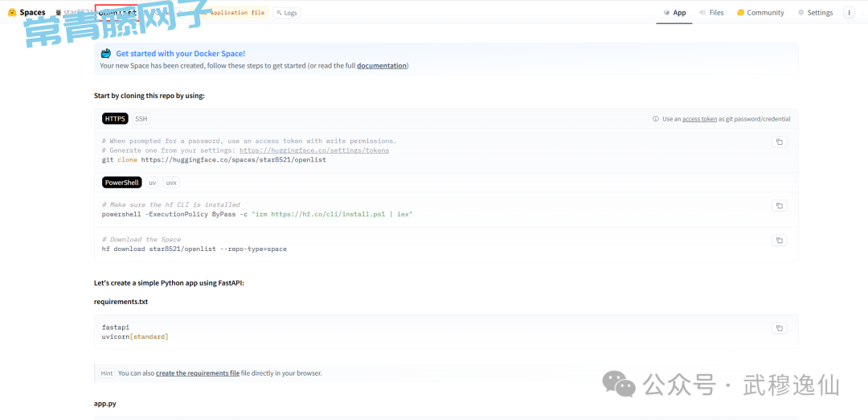Click the info icon beside access token note

tap(656, 119)
